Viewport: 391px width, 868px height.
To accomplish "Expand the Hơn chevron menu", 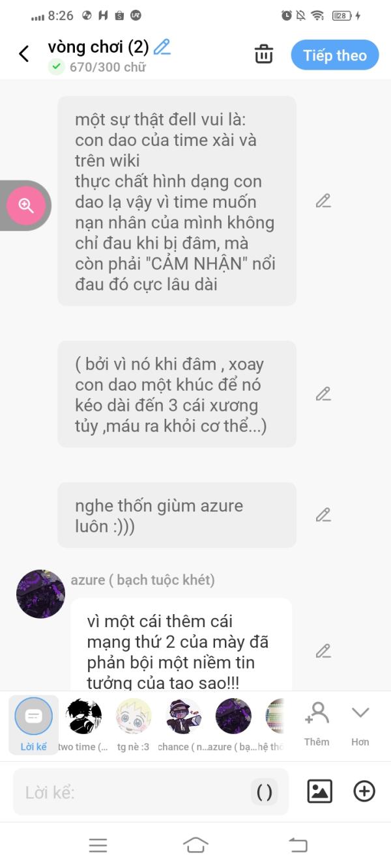I will (x=360, y=724).
